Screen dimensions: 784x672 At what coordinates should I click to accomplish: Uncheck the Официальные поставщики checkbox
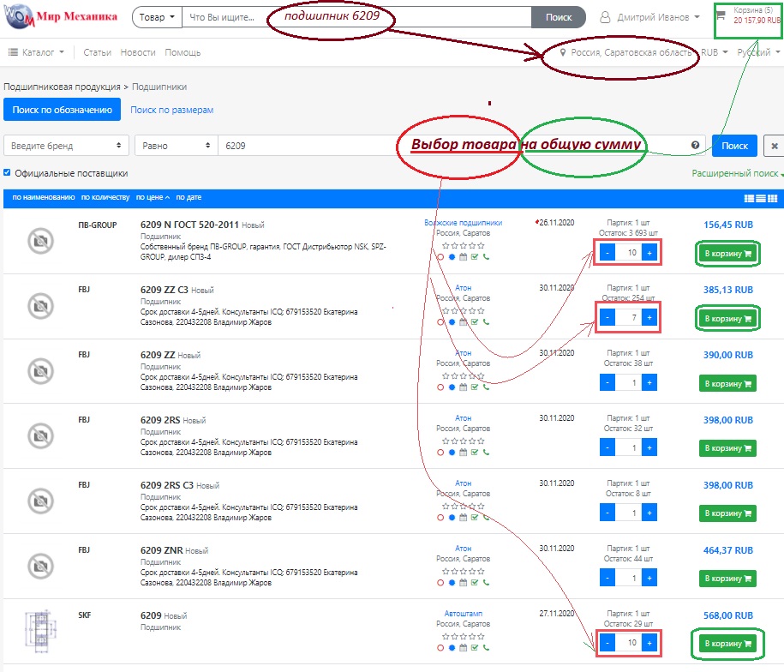[x=7, y=172]
